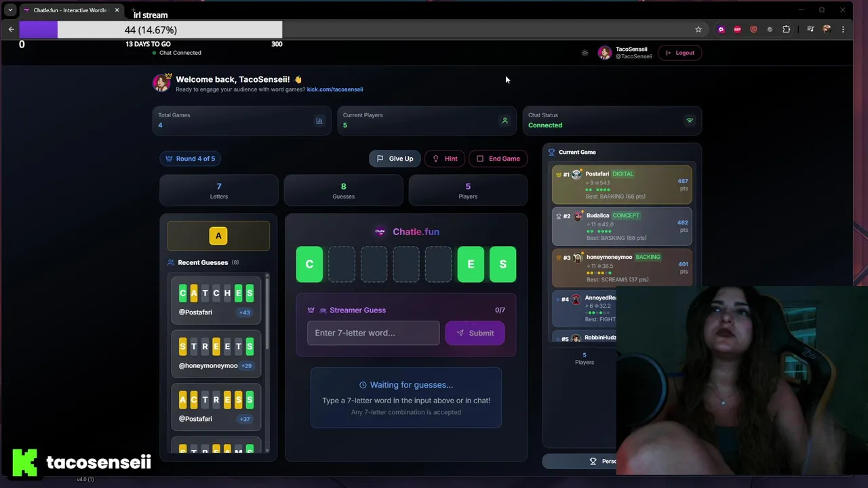
Task: Click Postafari's avatar in leaderboard
Action: tap(577, 174)
